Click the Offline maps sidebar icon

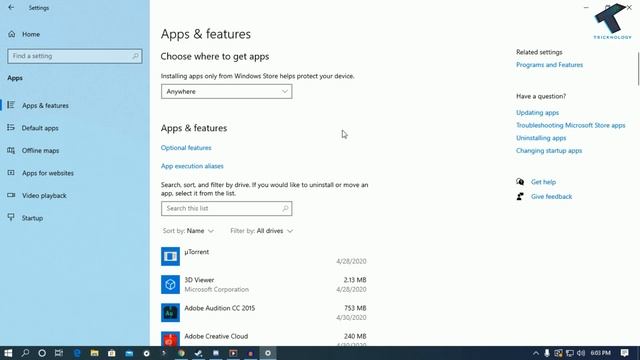pos(11,150)
